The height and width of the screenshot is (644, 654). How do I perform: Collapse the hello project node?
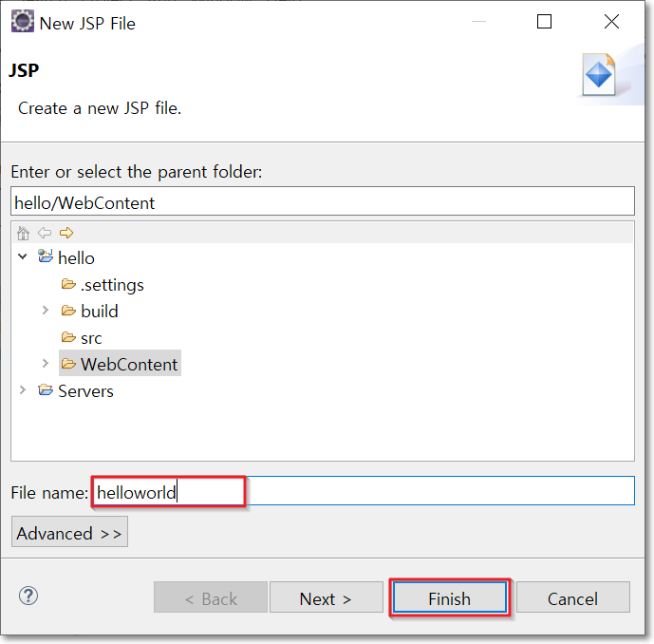tap(23, 257)
